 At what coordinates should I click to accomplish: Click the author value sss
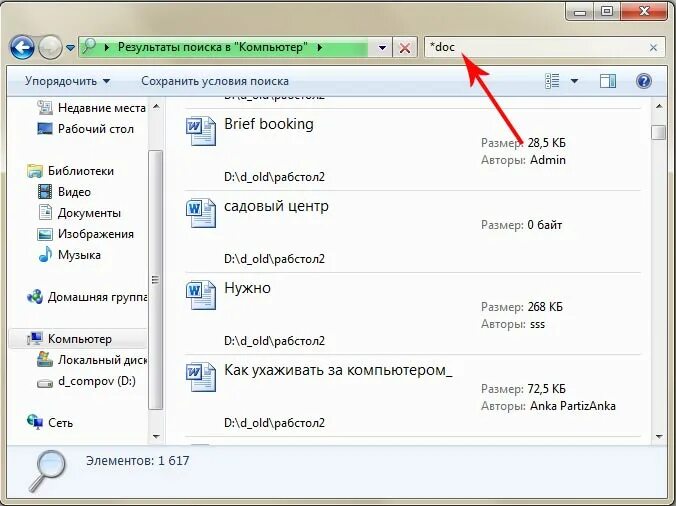click(537, 324)
